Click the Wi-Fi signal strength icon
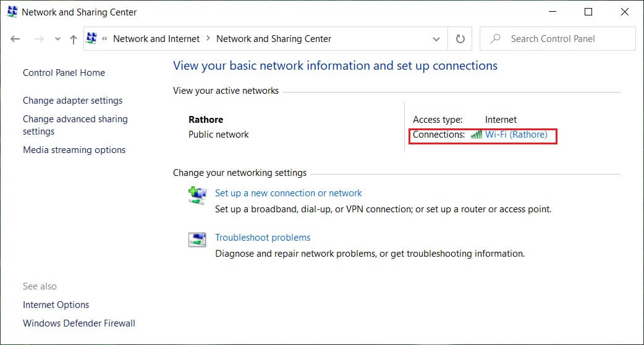 click(x=477, y=134)
